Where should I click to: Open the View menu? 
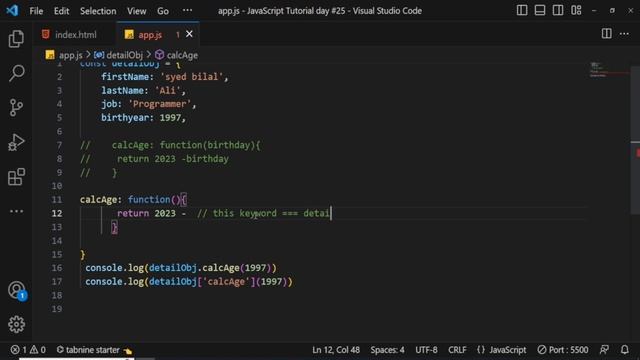136,11
